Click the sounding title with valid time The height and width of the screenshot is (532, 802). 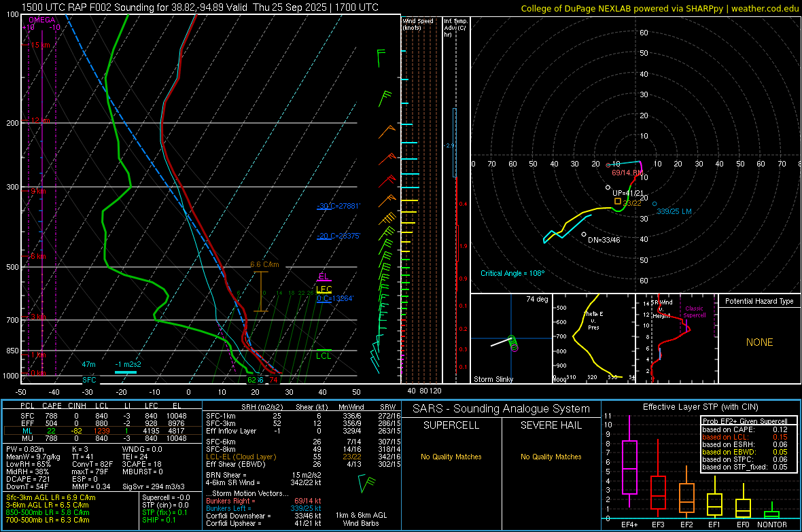200,7
